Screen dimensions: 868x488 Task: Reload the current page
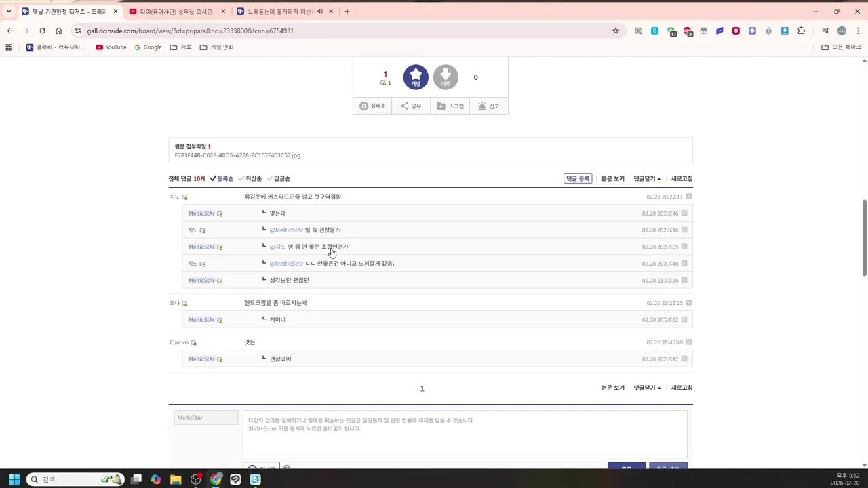(42, 30)
